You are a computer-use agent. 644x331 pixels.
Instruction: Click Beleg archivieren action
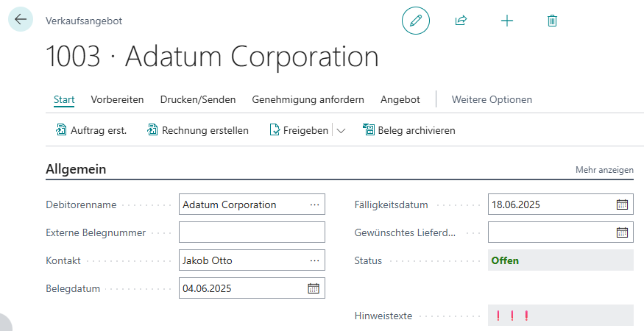click(409, 130)
